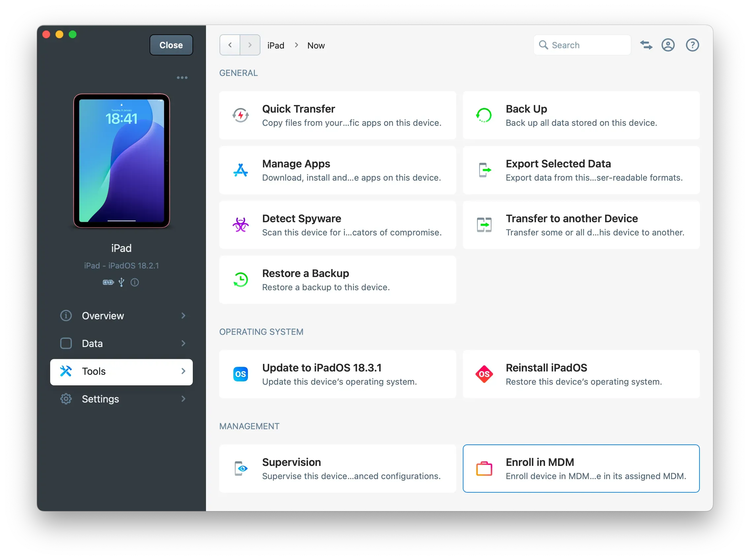Open the help question mark icon
The height and width of the screenshot is (560, 750).
click(692, 45)
